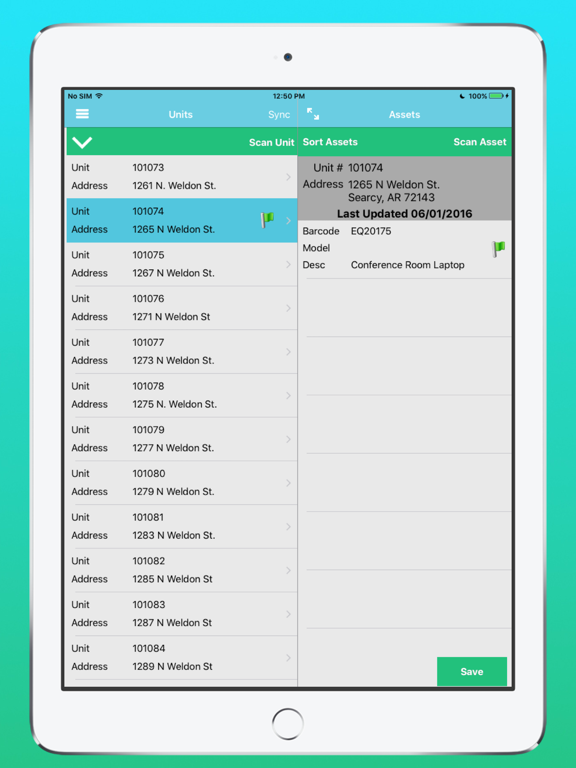Tap the battery indicator icon
This screenshot has width=576, height=768.
496,96
